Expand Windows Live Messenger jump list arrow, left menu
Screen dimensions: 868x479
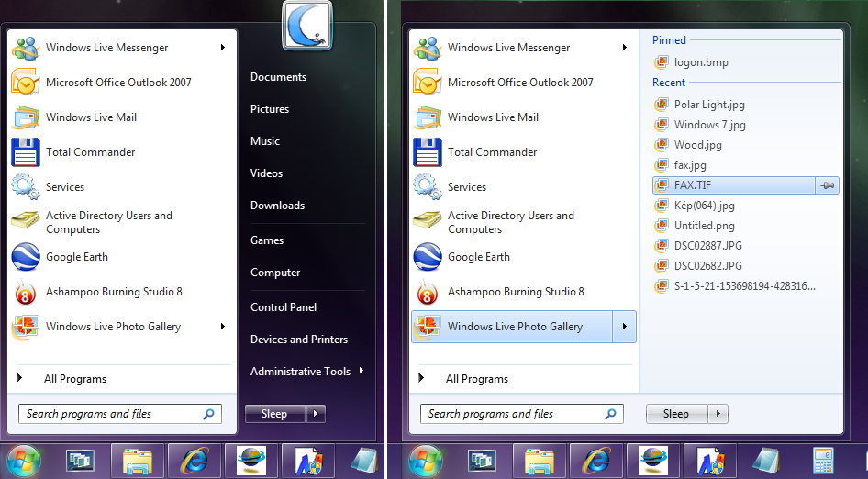(223, 48)
